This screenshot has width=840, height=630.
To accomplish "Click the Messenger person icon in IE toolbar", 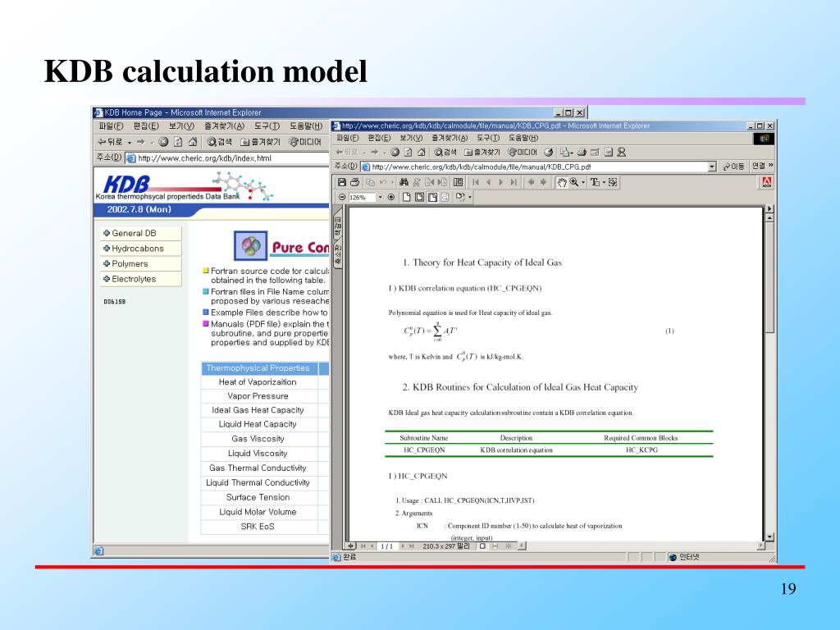I will [622, 152].
